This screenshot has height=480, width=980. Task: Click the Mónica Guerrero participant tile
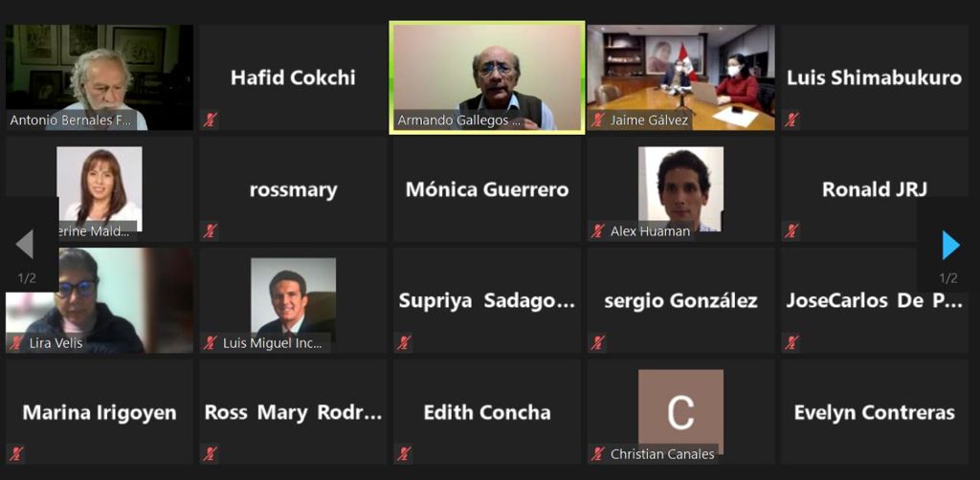point(487,189)
